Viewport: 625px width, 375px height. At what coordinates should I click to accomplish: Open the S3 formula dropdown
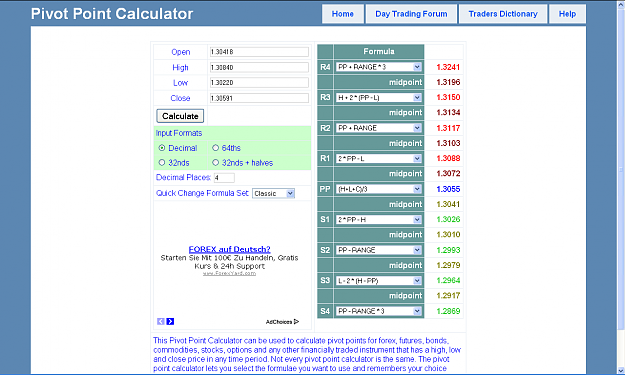tap(379, 281)
